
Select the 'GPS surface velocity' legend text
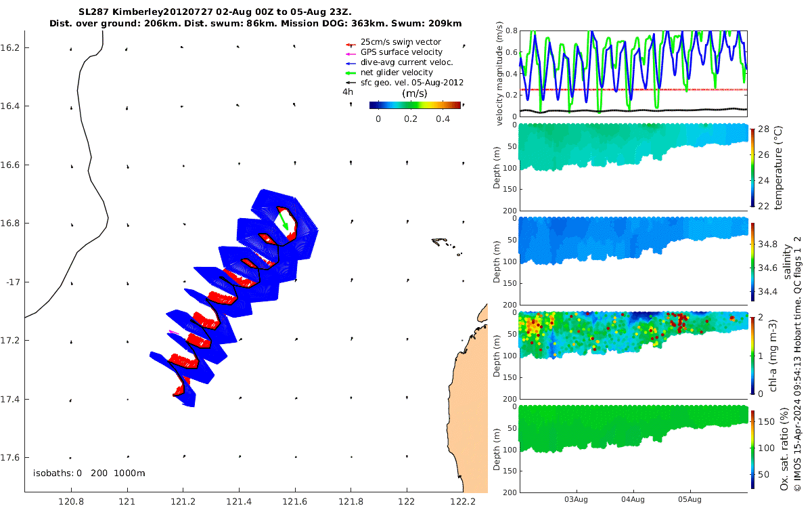coord(401,52)
